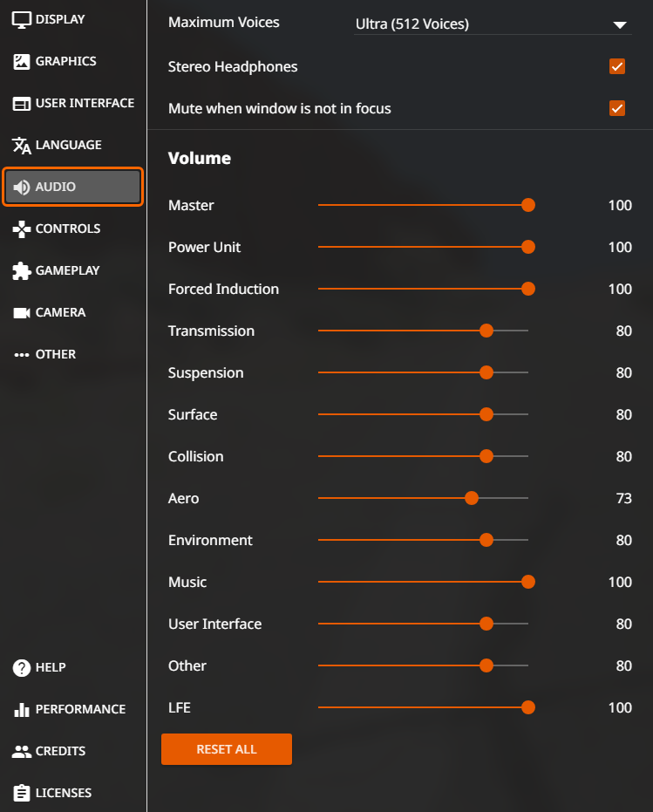
Task: Click the Help question mark icon
Action: [21, 668]
